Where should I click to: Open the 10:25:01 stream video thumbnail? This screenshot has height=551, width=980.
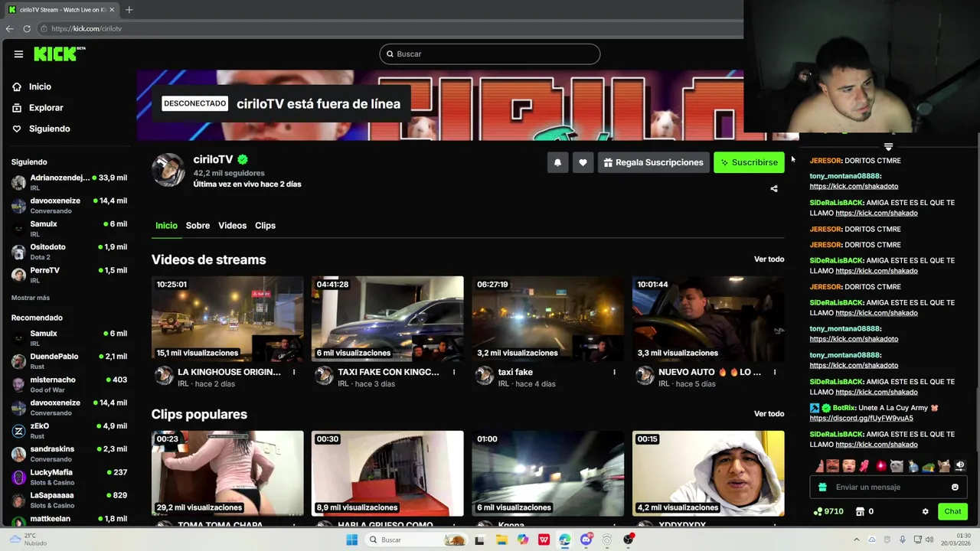click(227, 319)
